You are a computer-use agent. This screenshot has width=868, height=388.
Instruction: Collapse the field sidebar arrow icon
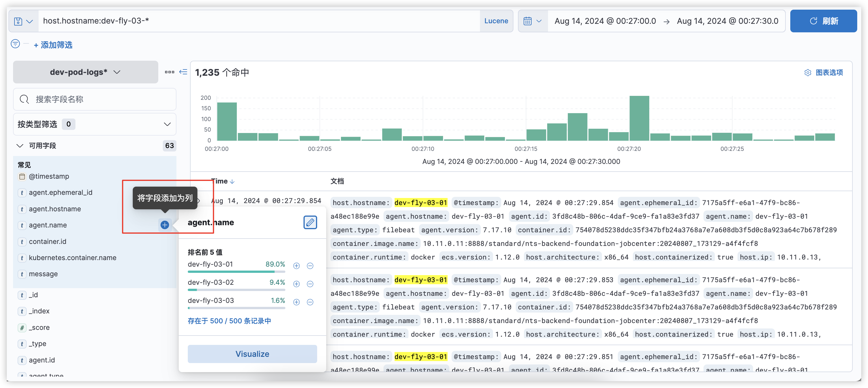click(183, 72)
